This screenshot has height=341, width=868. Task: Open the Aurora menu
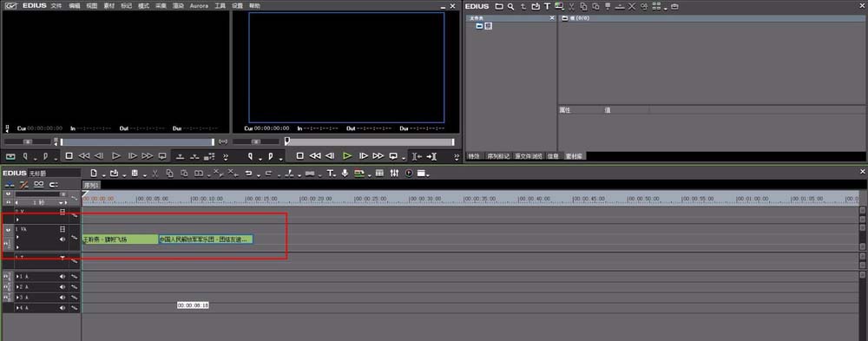tap(199, 5)
